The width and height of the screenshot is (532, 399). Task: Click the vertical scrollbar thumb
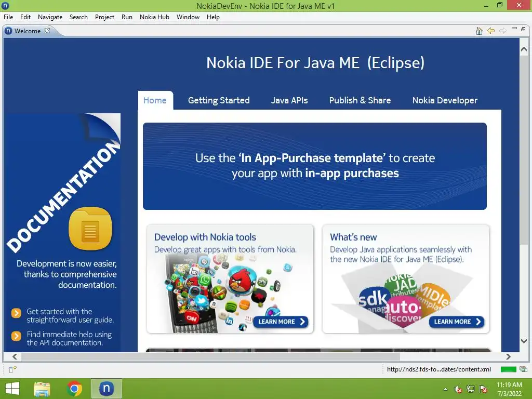[x=524, y=150]
